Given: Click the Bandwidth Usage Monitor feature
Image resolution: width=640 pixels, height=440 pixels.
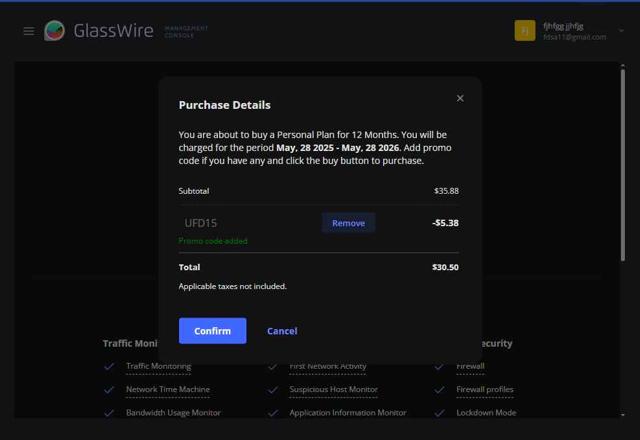Looking at the screenshot, I should coord(173,413).
